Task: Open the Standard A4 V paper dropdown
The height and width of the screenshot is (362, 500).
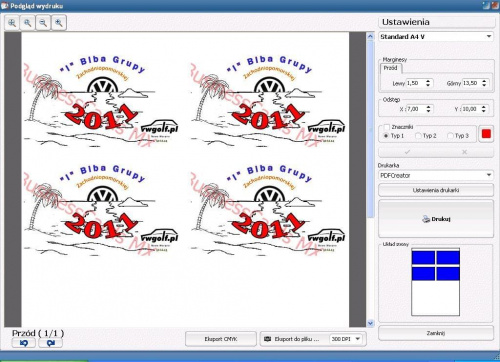Action: pos(436,37)
